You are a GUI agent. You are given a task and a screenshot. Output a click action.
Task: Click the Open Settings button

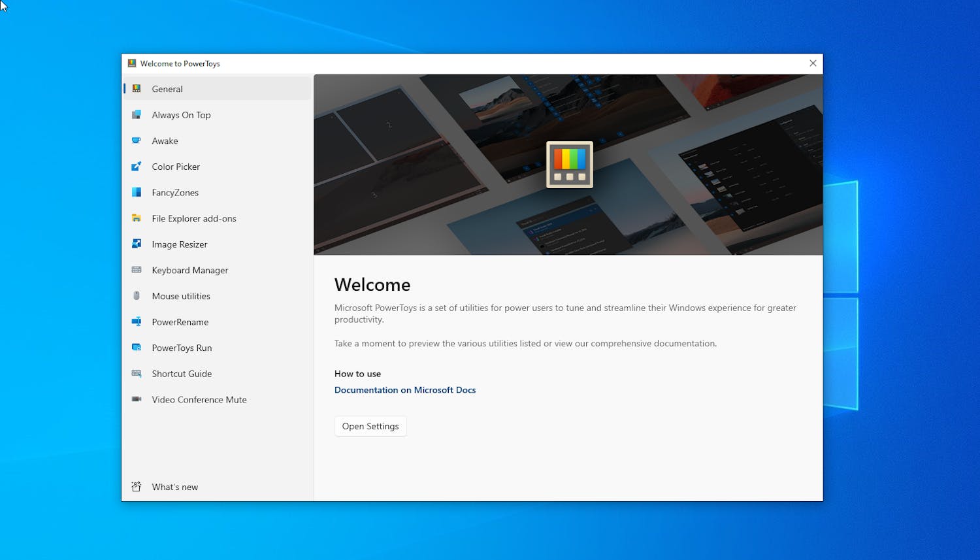[x=370, y=425]
